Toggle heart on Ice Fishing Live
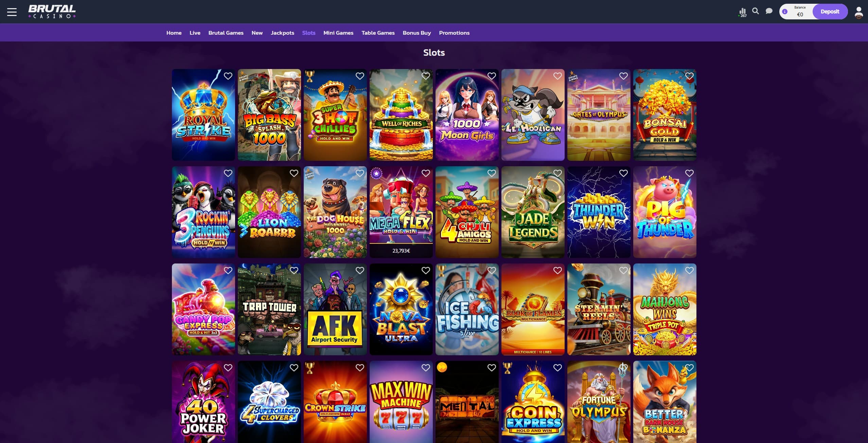 (492, 271)
